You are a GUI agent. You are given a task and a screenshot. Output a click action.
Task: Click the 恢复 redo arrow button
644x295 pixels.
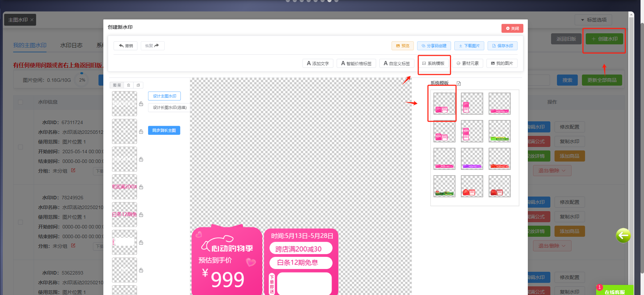[152, 46]
